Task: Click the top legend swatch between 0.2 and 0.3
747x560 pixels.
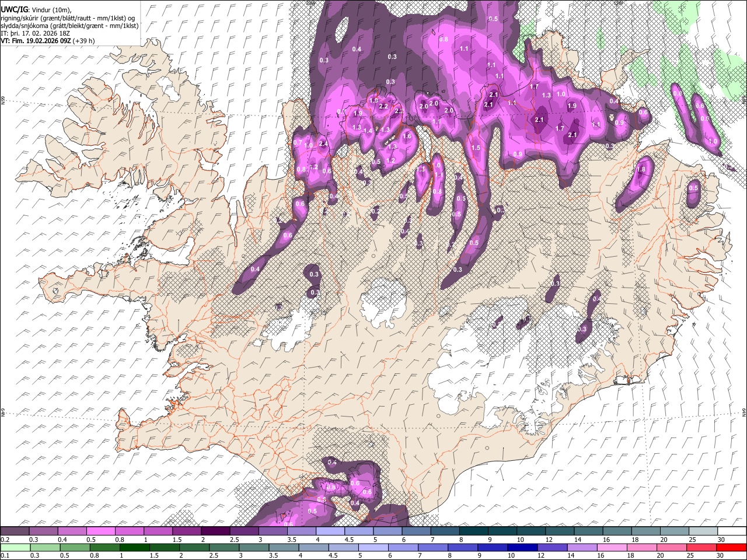Action: [x=15, y=531]
